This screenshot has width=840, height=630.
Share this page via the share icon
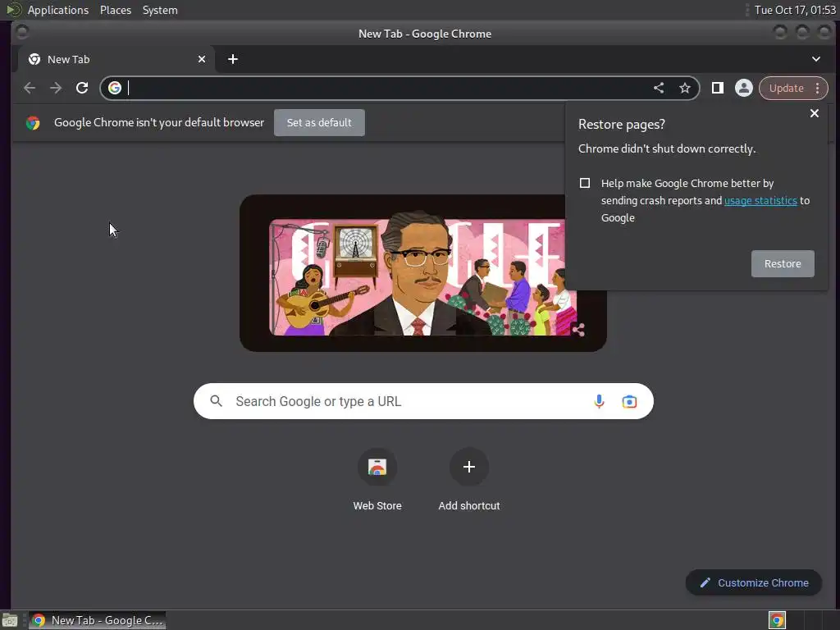[x=659, y=88]
